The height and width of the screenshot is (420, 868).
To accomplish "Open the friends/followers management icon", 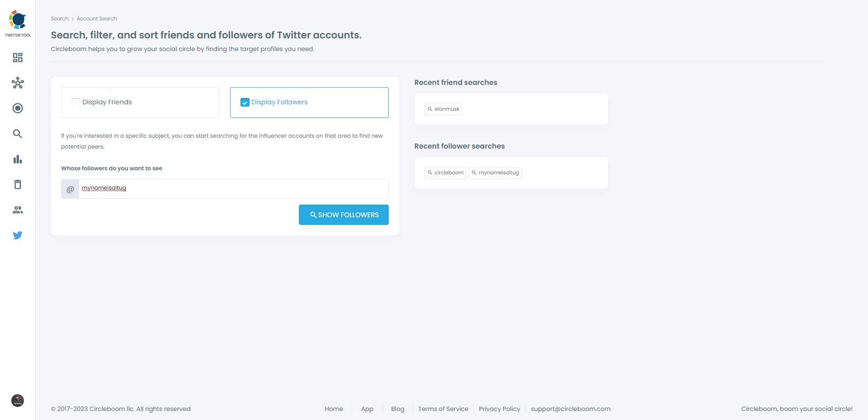I will click(x=17, y=210).
